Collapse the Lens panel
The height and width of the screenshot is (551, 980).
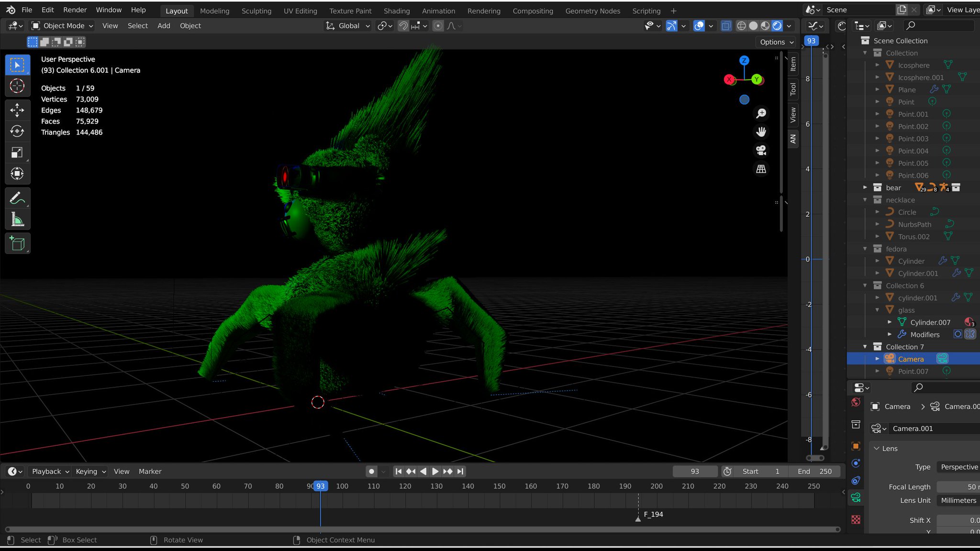click(x=877, y=449)
